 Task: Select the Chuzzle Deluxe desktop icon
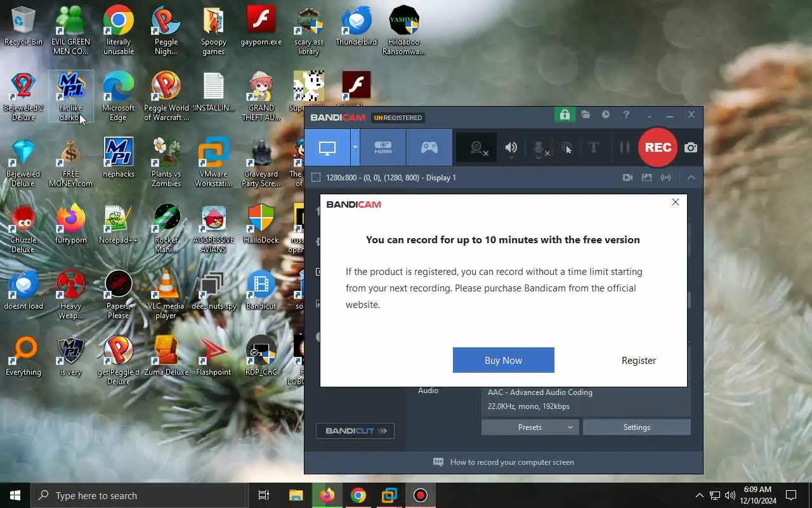click(x=23, y=229)
